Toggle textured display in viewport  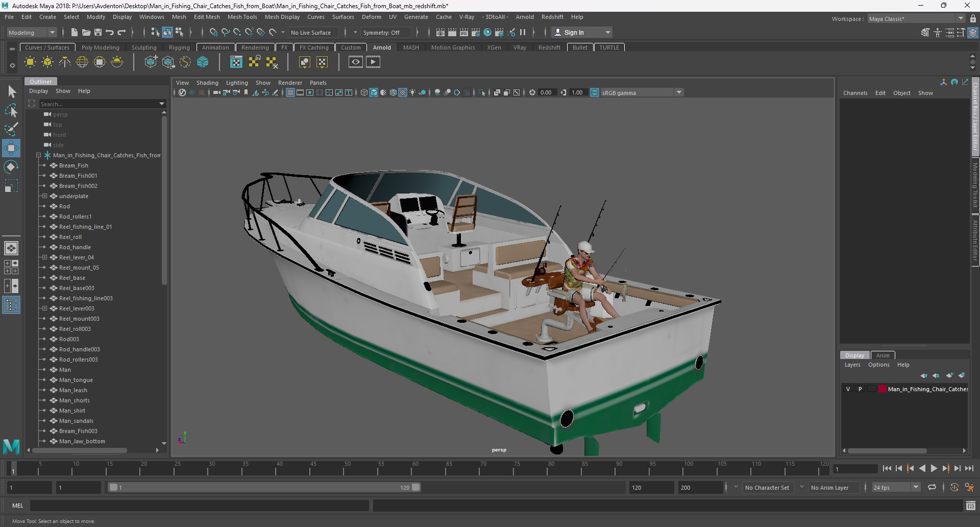point(403,92)
